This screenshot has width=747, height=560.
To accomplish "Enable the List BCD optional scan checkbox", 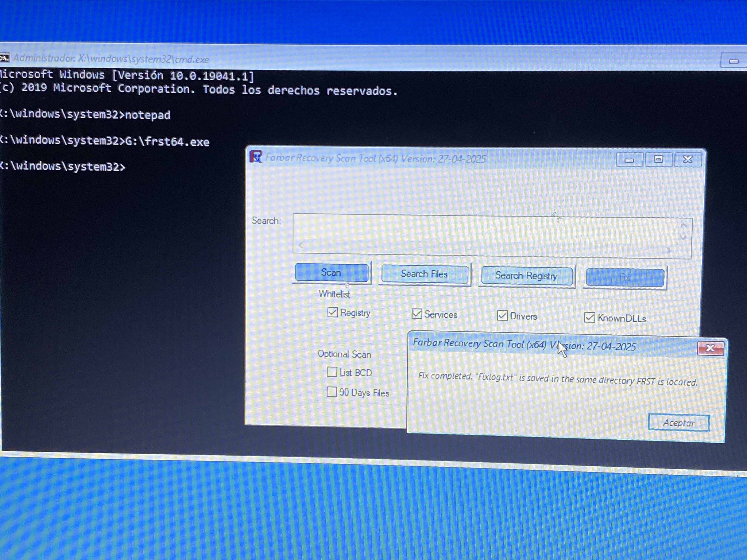I will 332,372.
